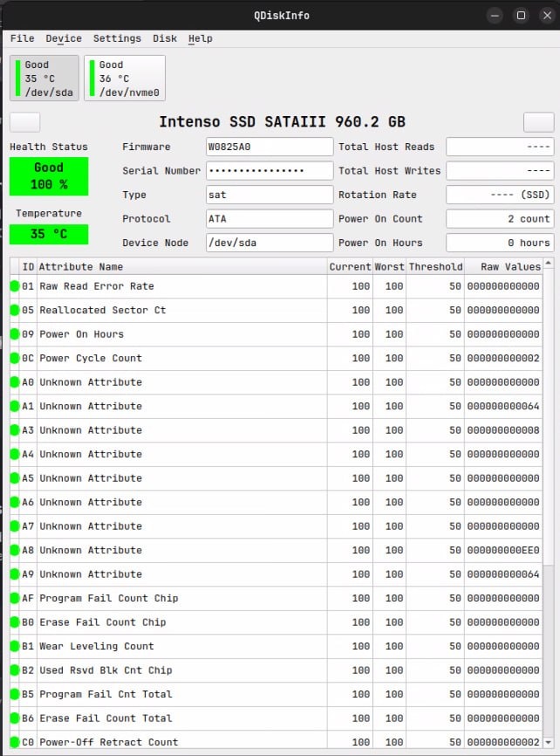Click the Device Node field /dev/sda

pos(270,243)
